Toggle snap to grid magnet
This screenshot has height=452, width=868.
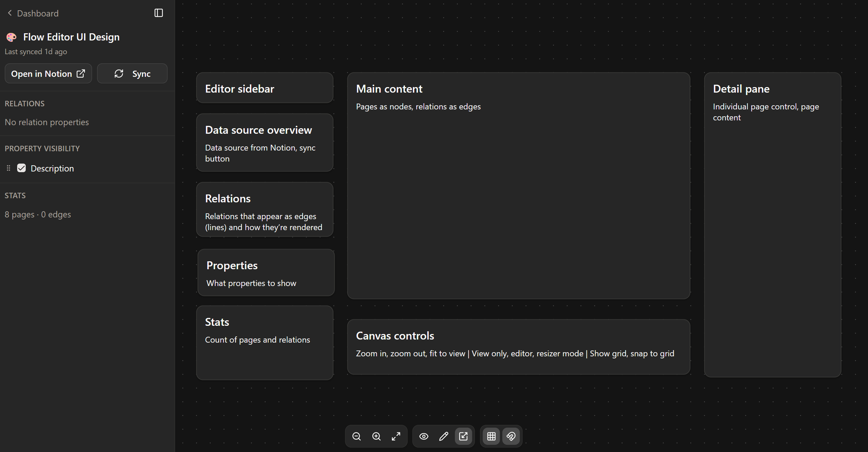(511, 436)
